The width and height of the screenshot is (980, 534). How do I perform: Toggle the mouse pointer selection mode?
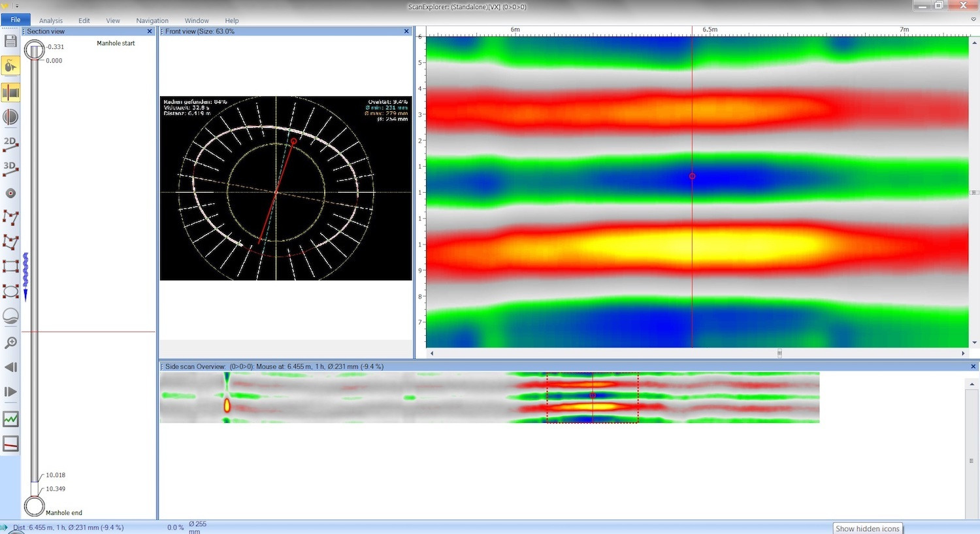pos(10,66)
